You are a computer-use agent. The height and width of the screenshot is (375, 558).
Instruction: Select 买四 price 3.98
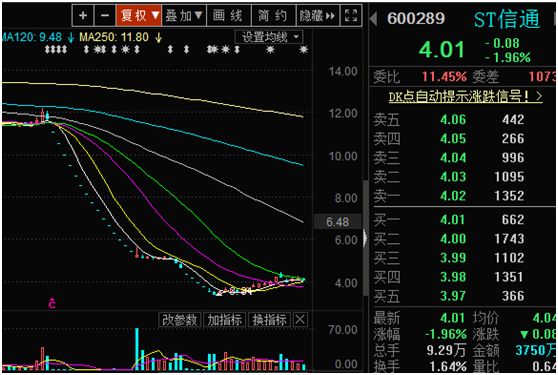[453, 277]
